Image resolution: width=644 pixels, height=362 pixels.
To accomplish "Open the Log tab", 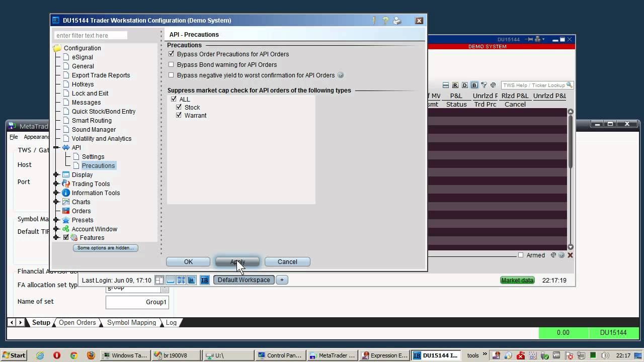I will (171, 323).
